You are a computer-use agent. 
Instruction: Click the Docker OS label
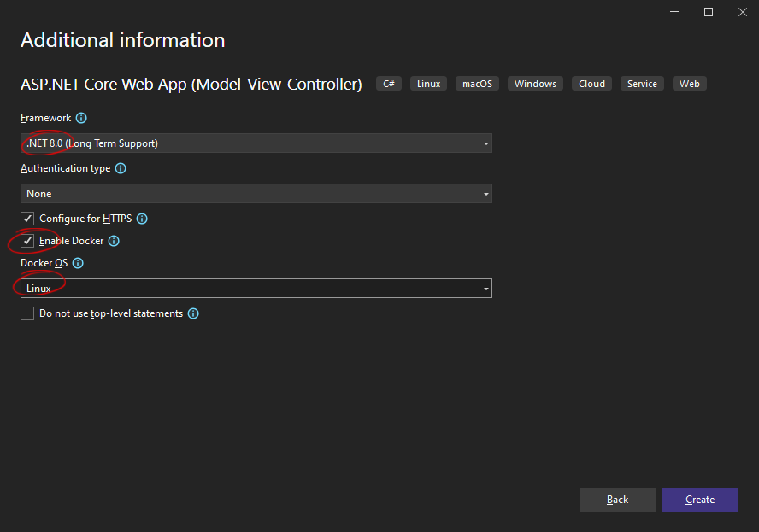tap(44, 263)
